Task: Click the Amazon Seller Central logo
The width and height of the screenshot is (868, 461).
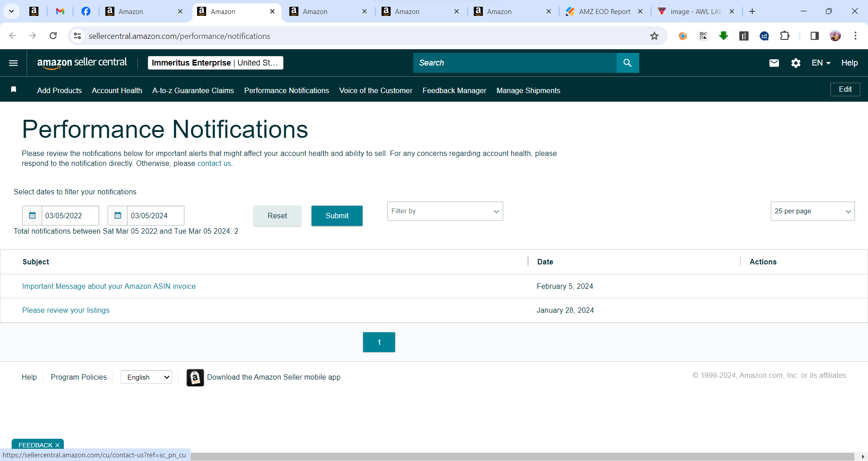Action: coord(82,63)
